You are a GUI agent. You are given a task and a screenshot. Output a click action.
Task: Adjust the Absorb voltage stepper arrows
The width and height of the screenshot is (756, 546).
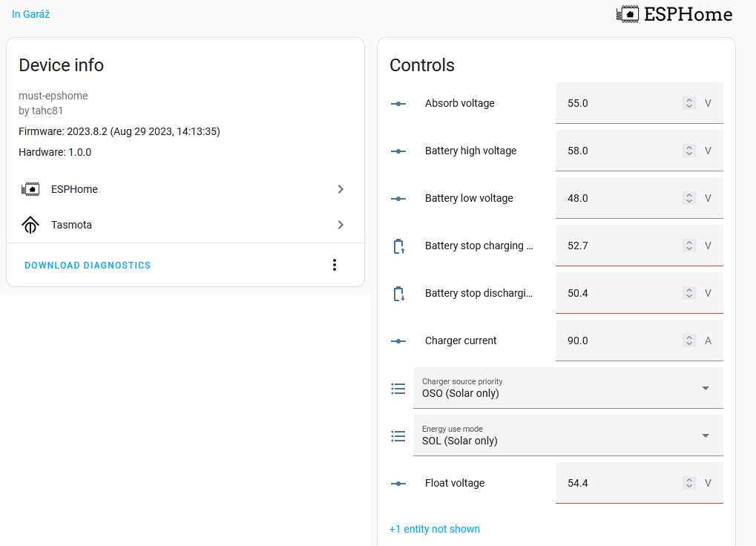[x=688, y=103]
